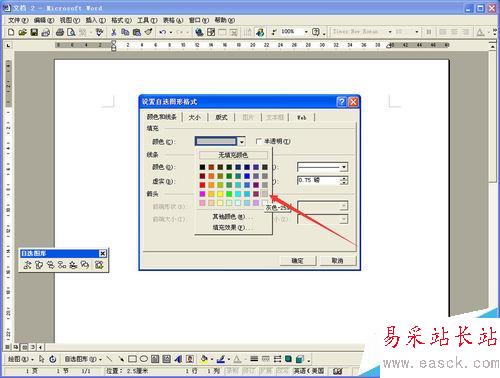Click the line weight spinner arrows
The height and width of the screenshot is (378, 500).
(x=344, y=180)
